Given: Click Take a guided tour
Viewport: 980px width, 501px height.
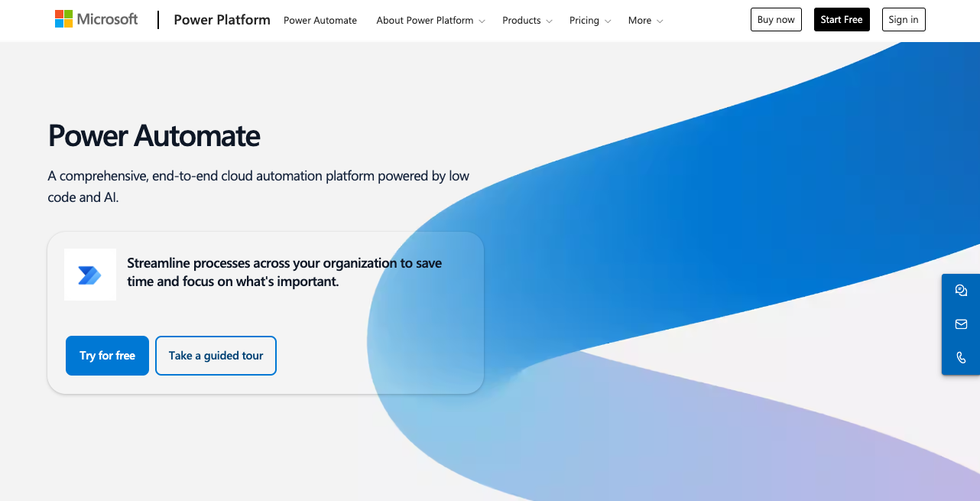Looking at the screenshot, I should pyautogui.click(x=216, y=355).
